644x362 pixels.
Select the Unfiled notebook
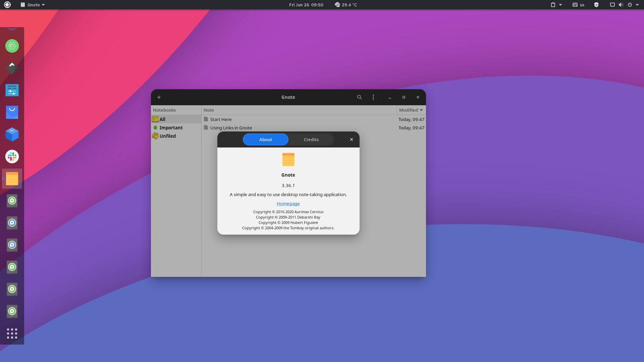[x=167, y=136]
